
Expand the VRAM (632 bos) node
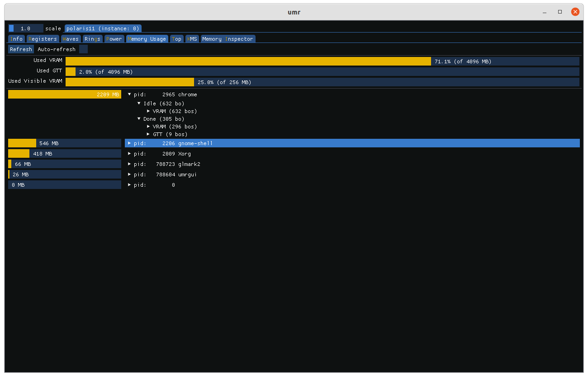[x=148, y=111]
